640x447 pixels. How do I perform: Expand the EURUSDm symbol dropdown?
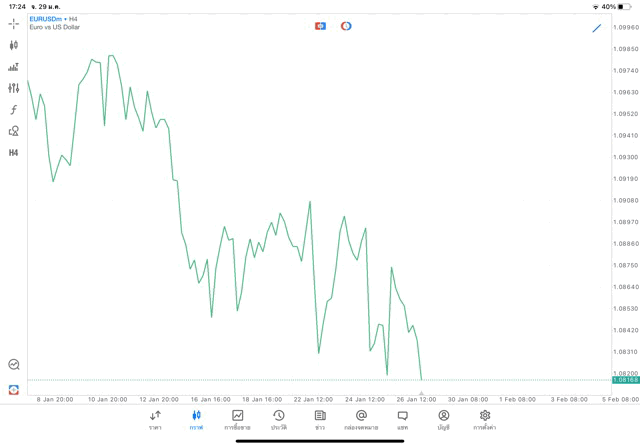click(x=46, y=19)
